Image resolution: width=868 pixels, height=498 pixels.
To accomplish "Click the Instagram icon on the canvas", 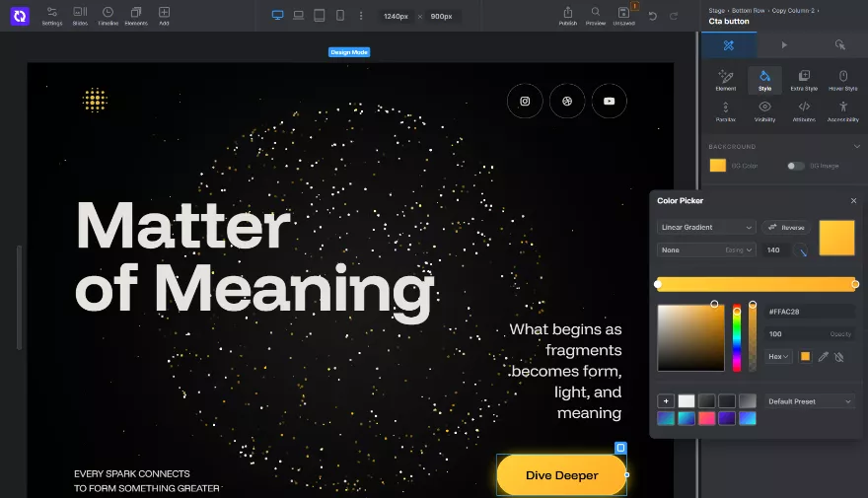I will [525, 101].
